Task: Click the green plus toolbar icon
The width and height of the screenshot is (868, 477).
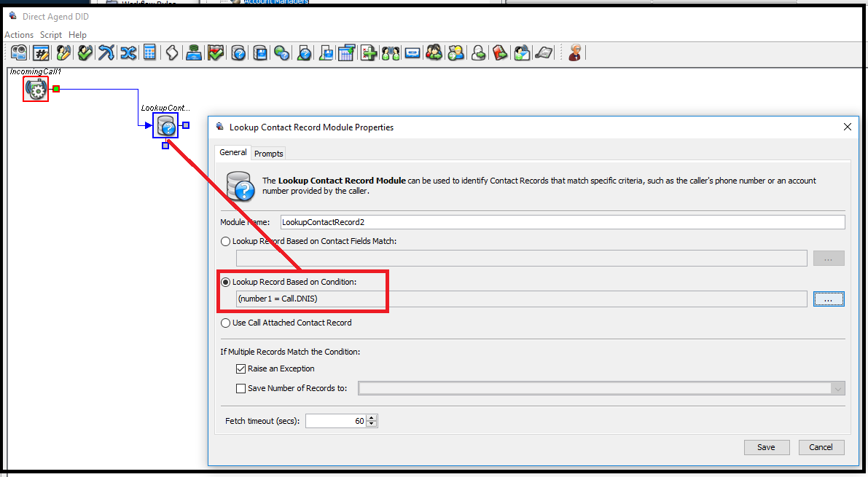Action: click(x=369, y=53)
